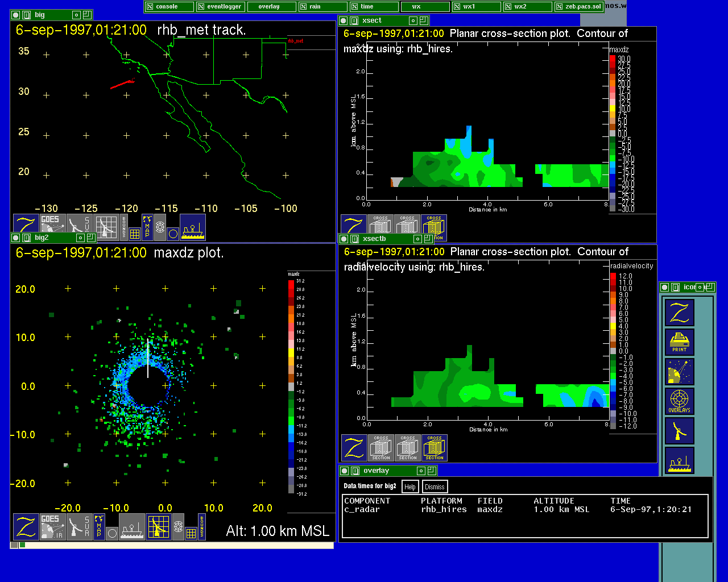Click the radialvelocity color scale bar

tap(613, 351)
